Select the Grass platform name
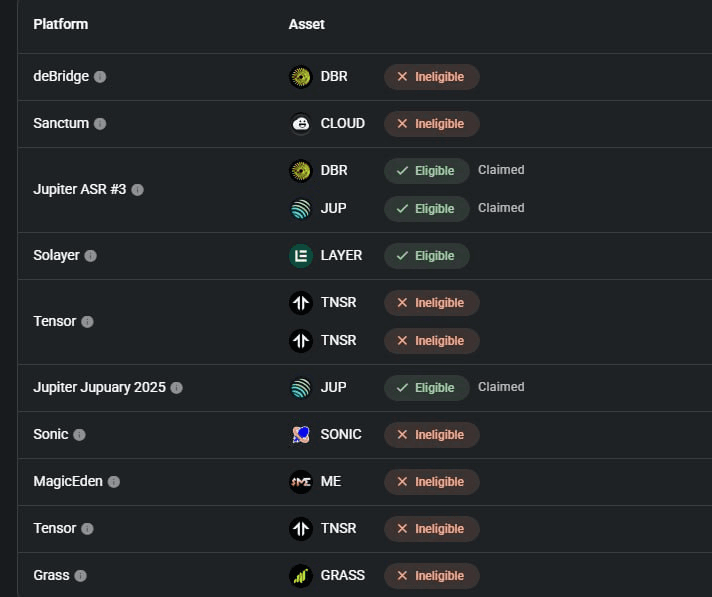This screenshot has width=712, height=597. 51,575
